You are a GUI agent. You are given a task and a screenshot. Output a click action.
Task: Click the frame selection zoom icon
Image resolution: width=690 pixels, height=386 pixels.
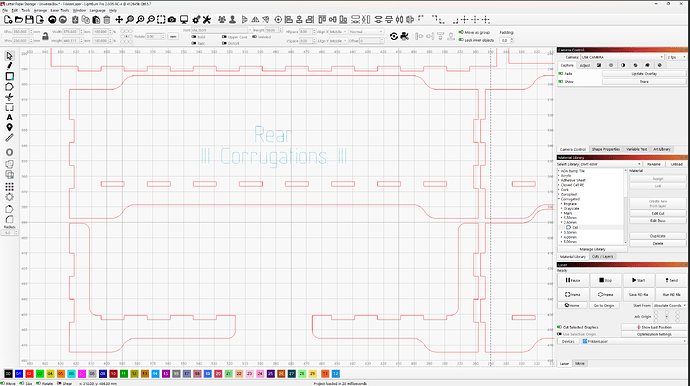point(161,20)
